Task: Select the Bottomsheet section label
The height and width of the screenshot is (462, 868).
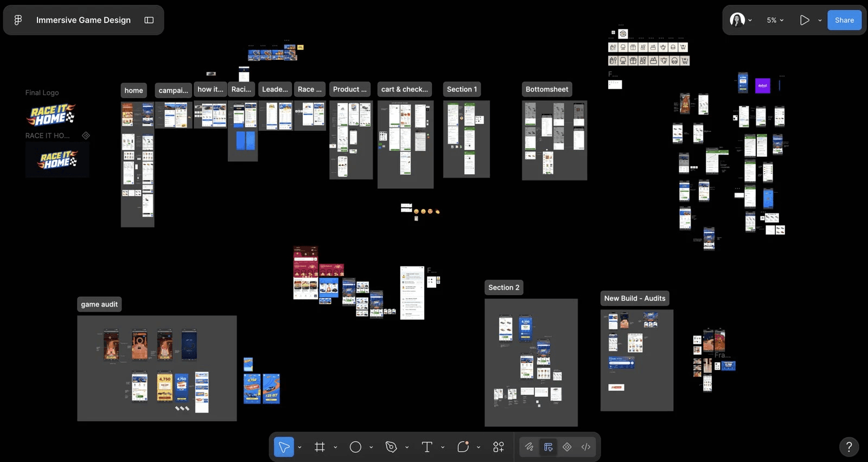Action: (547, 90)
